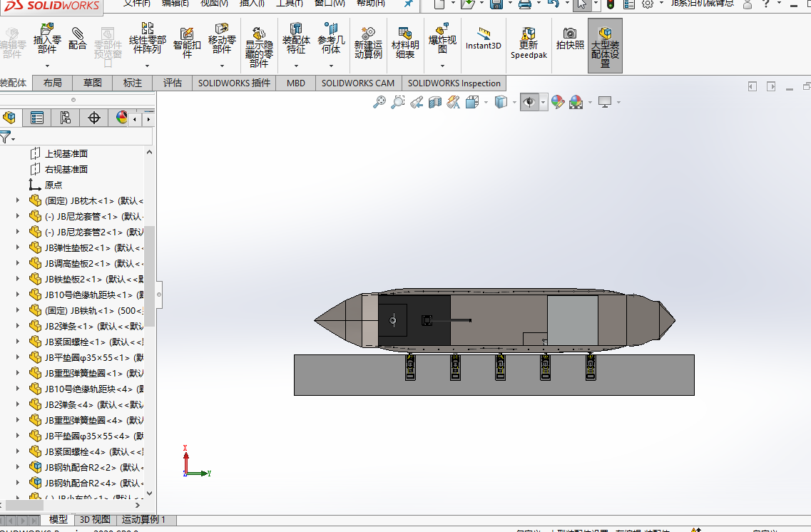The height and width of the screenshot is (532, 811).
Task: Open Assembly Features tool
Action: (296, 38)
